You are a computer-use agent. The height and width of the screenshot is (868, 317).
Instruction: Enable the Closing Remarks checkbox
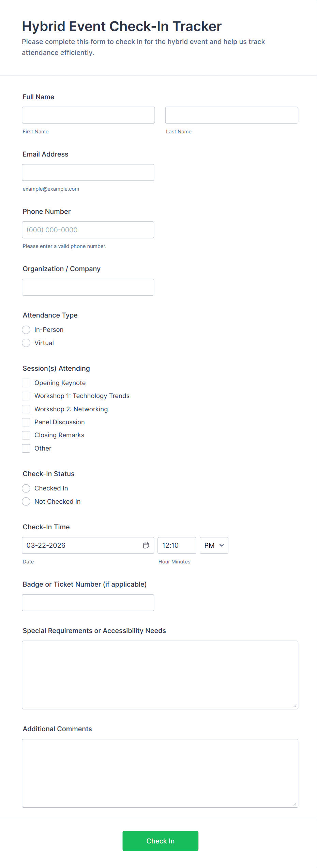[x=26, y=435]
